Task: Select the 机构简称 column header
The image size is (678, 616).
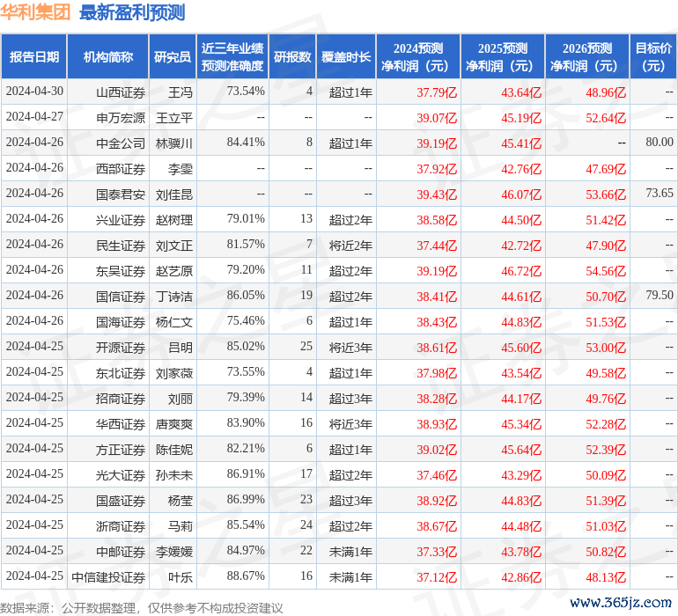Action: click(108, 57)
